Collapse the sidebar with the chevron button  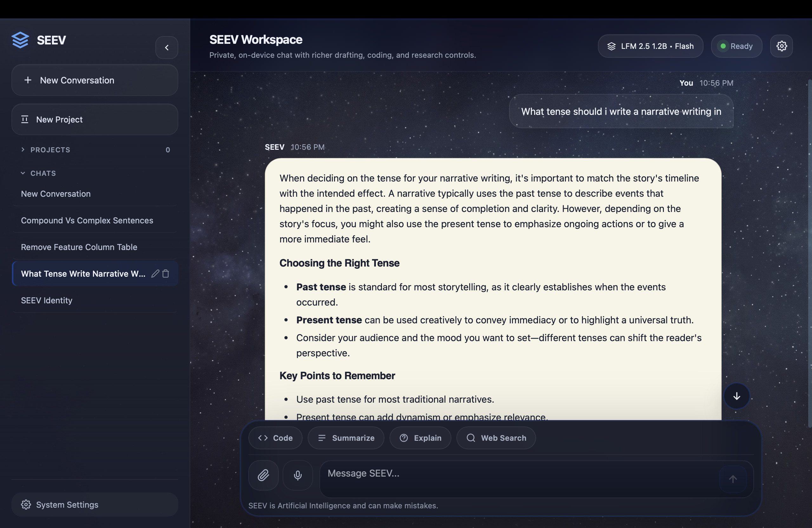[x=167, y=48]
